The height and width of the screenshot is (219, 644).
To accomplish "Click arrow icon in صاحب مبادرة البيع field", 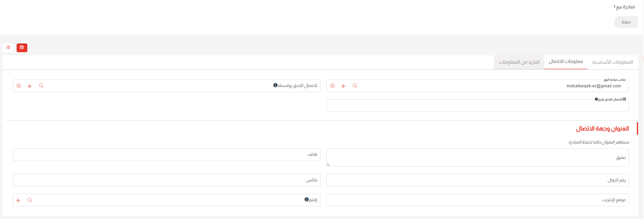I will (344, 86).
